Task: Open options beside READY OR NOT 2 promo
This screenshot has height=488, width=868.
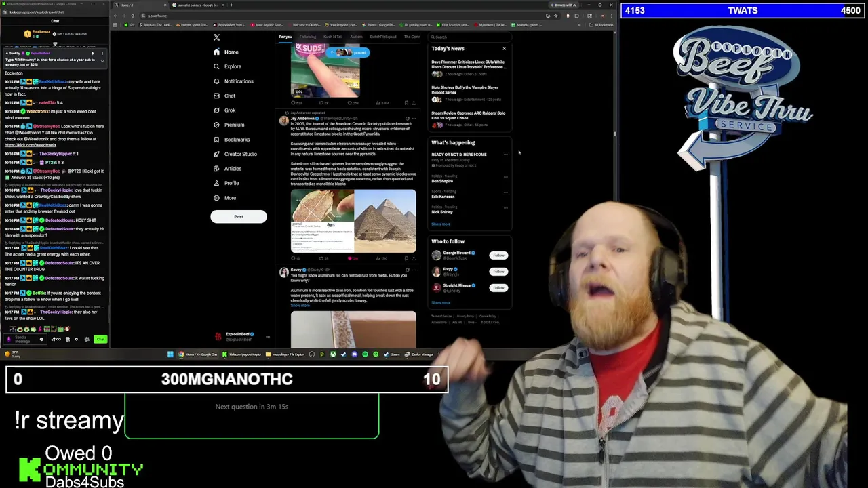Action: coord(505,155)
